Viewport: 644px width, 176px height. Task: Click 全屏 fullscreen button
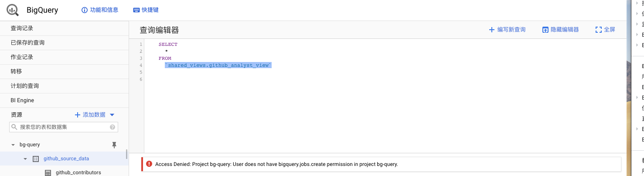[x=605, y=30]
